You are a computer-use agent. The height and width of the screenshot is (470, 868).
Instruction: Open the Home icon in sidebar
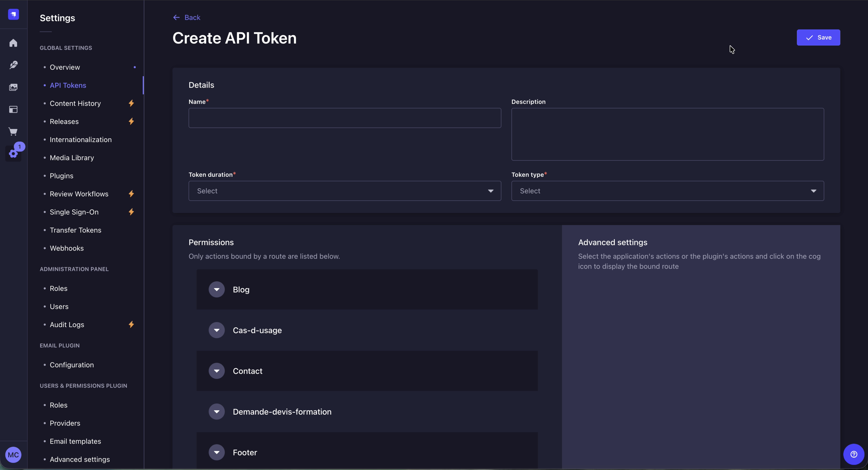click(13, 43)
